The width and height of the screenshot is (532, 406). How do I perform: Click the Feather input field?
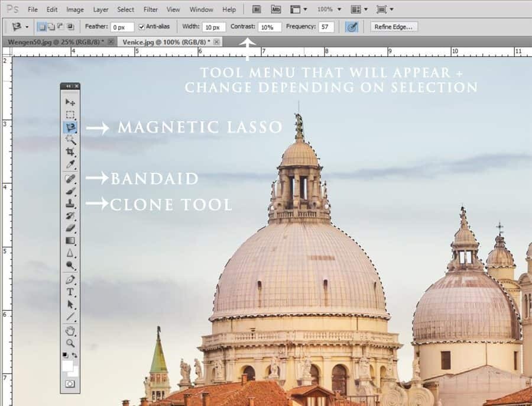122,27
